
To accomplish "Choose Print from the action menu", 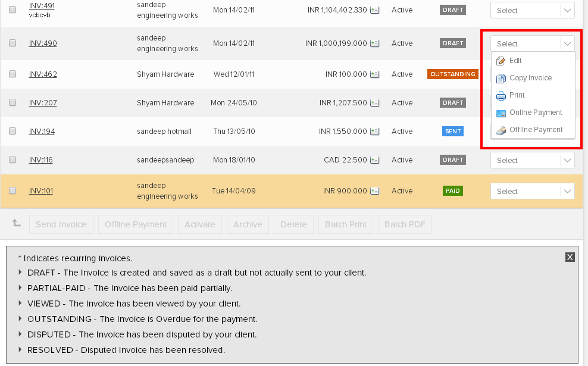I will (533, 95).
